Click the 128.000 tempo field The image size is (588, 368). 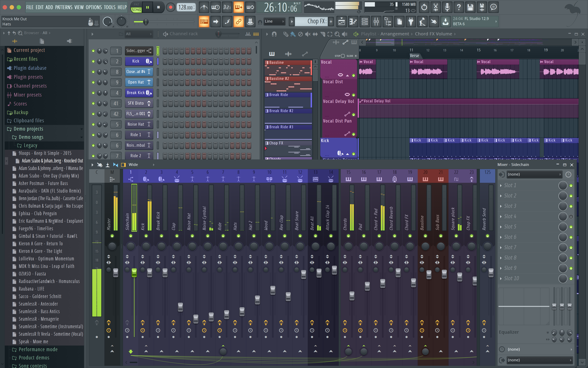(186, 7)
